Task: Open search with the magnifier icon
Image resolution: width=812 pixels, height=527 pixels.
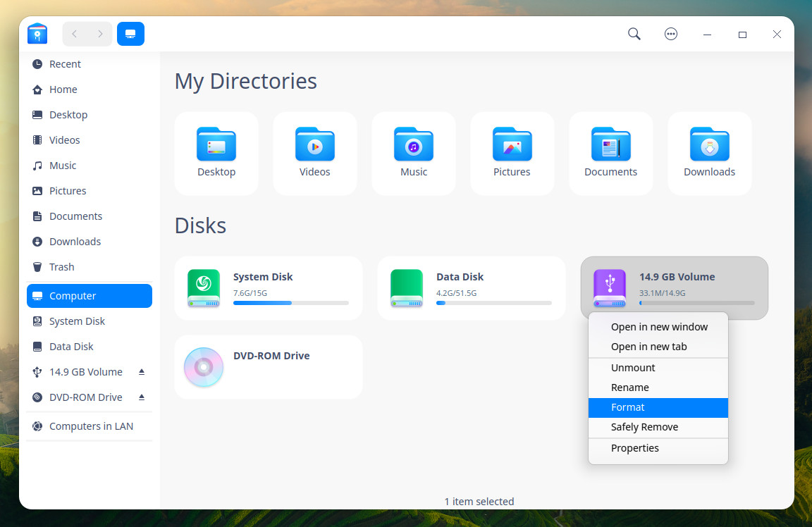Action: click(634, 34)
